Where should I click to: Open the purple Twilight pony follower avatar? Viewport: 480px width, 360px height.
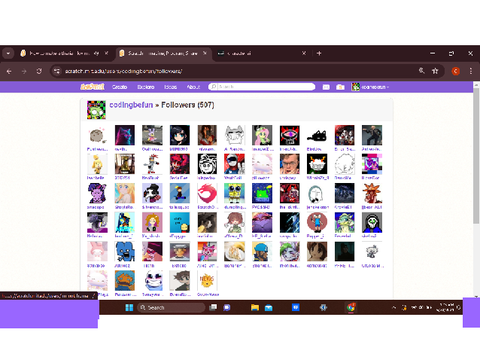click(x=97, y=193)
